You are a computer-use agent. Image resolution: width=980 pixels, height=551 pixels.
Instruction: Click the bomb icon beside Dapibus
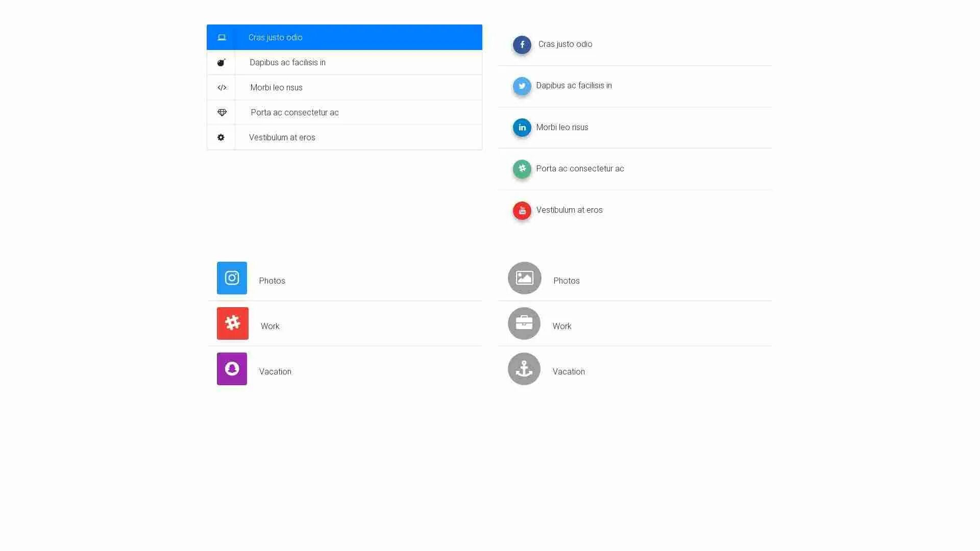(221, 62)
